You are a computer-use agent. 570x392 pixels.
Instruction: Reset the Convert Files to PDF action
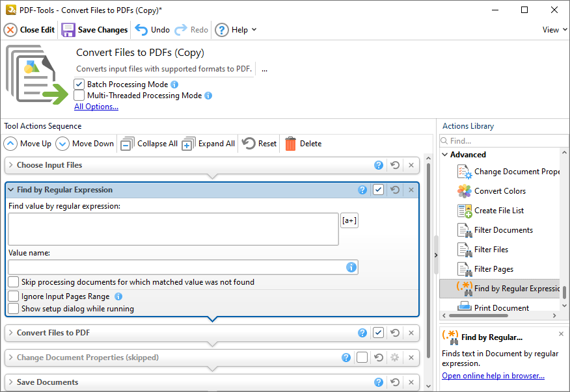point(395,333)
